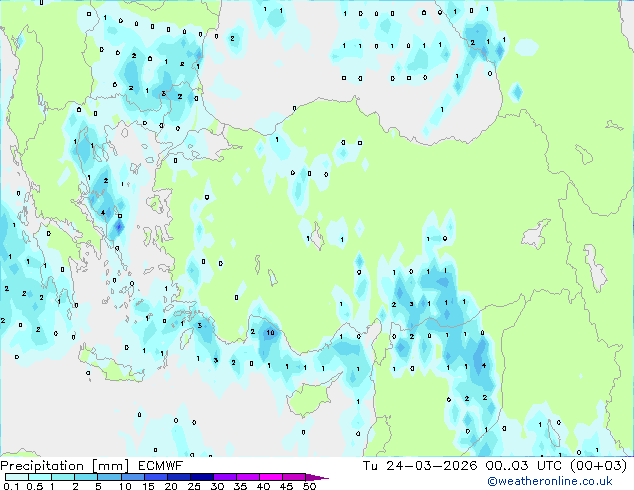This screenshot has height=490, width=634.
Task: Click the legend scale label '15'
Action: 148,486
